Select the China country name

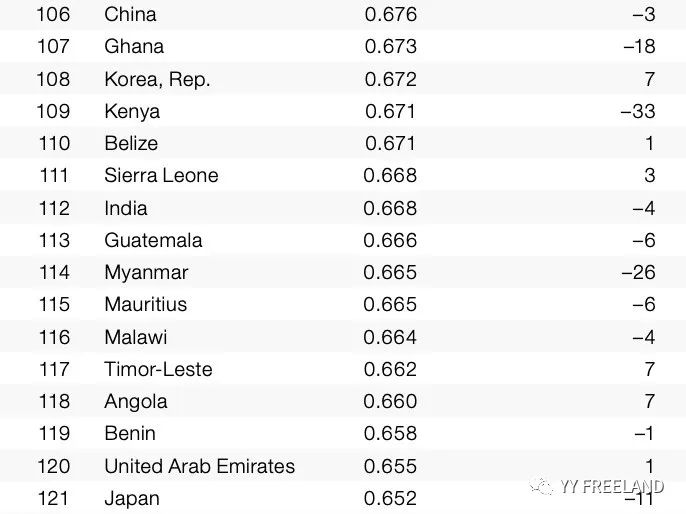(130, 14)
